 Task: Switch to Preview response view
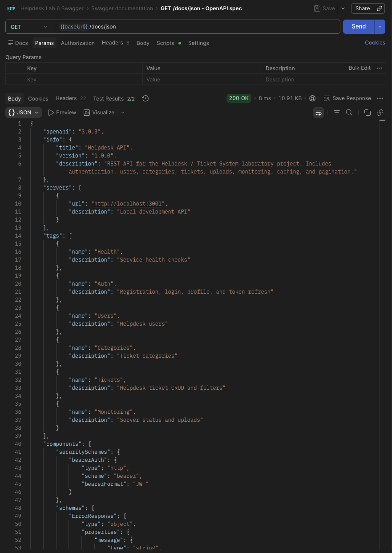62,113
